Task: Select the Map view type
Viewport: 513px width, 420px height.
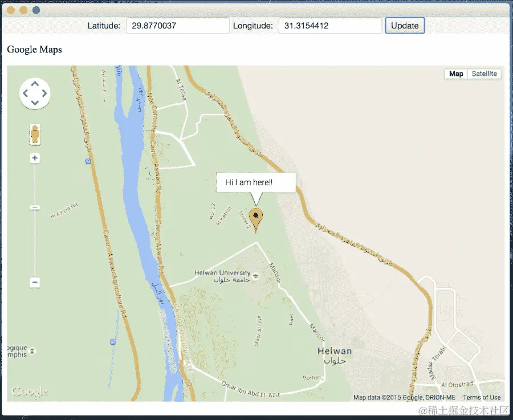Action: tap(456, 74)
